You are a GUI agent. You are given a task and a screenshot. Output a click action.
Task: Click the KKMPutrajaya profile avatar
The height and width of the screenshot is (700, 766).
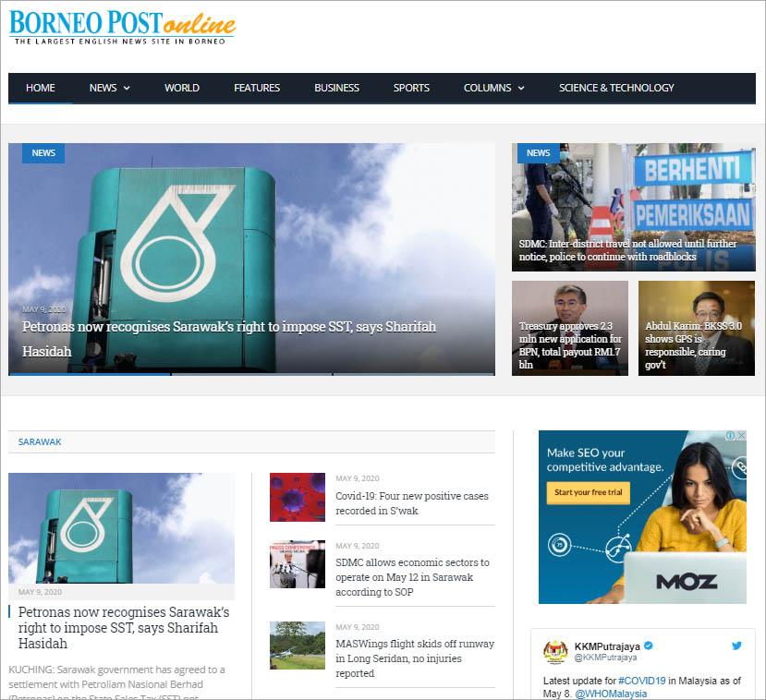555,652
